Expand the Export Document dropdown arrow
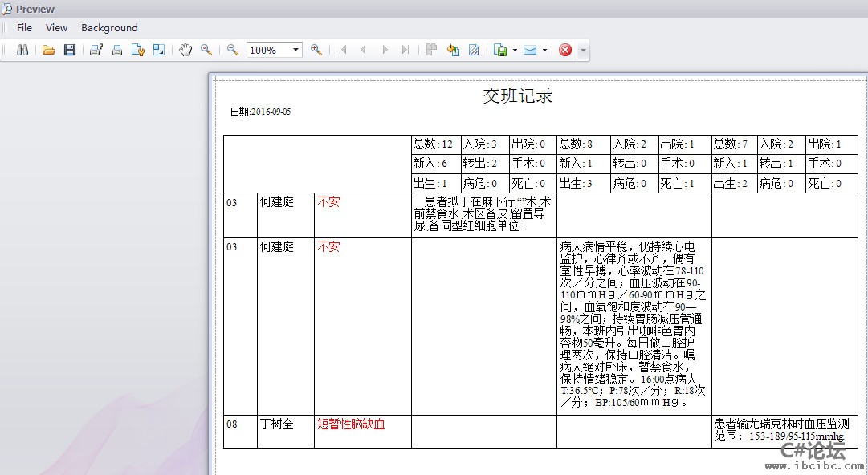Screen dimensions: 868x475 point(515,50)
